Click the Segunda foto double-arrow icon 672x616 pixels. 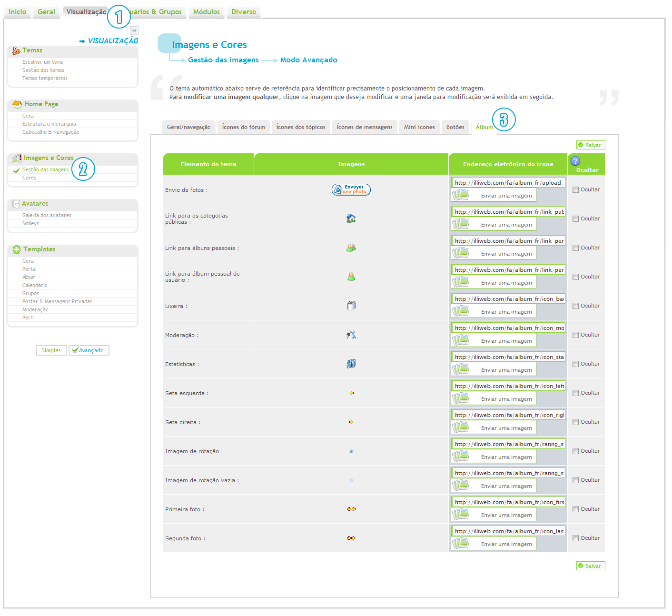coord(351,538)
